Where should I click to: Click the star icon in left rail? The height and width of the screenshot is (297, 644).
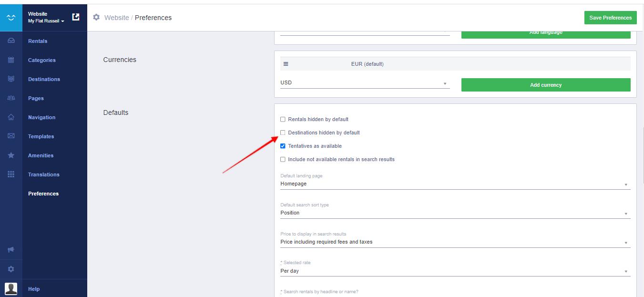tap(11, 155)
